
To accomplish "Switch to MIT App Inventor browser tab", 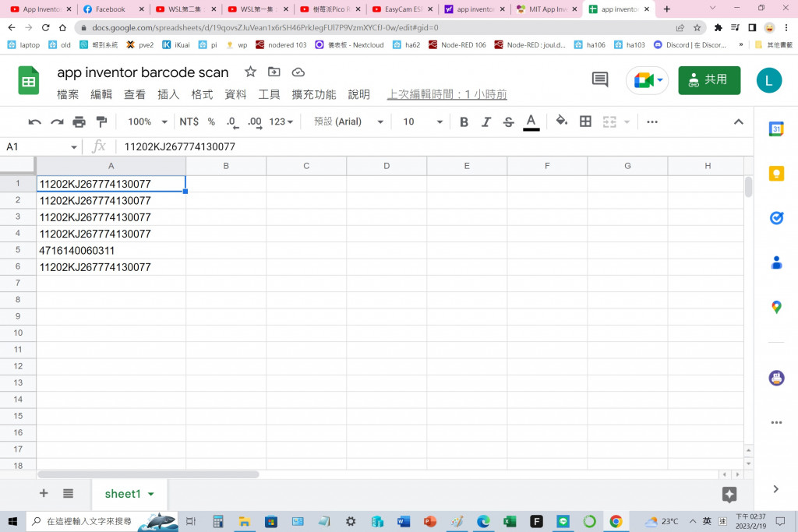I will pos(547,9).
